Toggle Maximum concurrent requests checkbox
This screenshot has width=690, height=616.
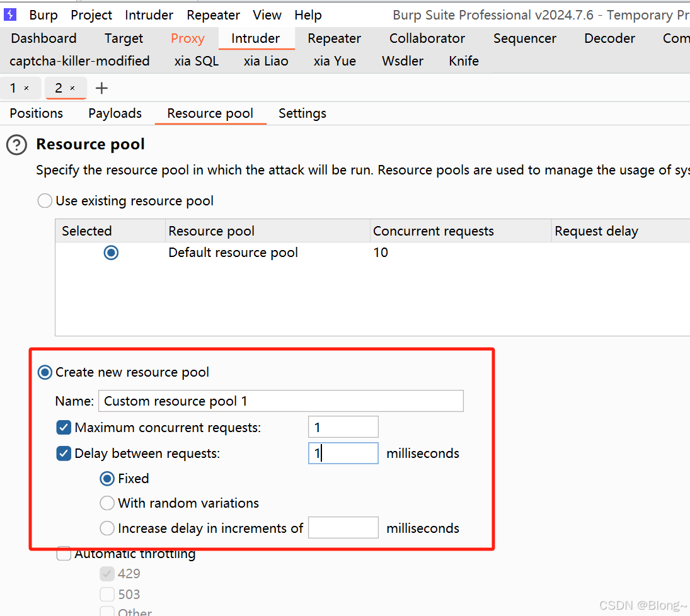coord(64,427)
